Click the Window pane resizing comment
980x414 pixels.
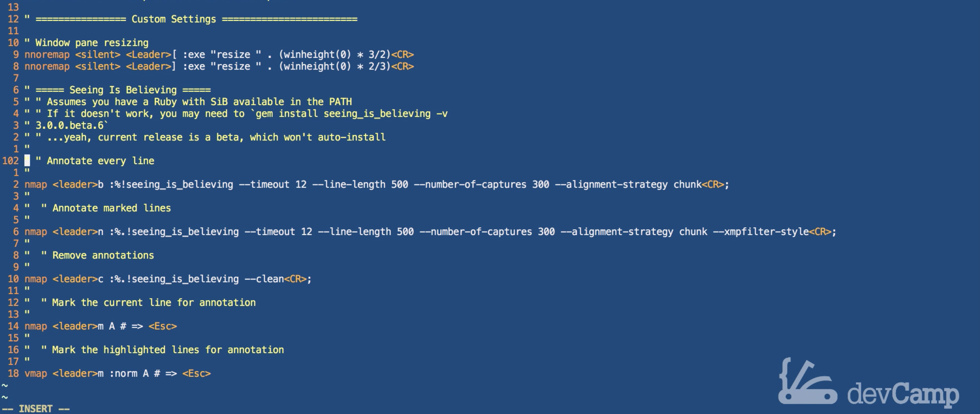(x=92, y=43)
